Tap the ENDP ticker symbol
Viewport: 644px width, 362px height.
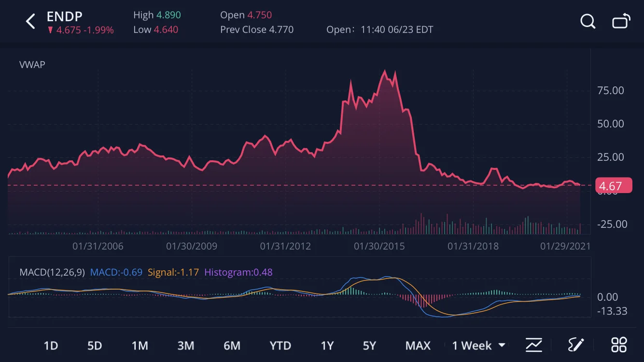64,17
